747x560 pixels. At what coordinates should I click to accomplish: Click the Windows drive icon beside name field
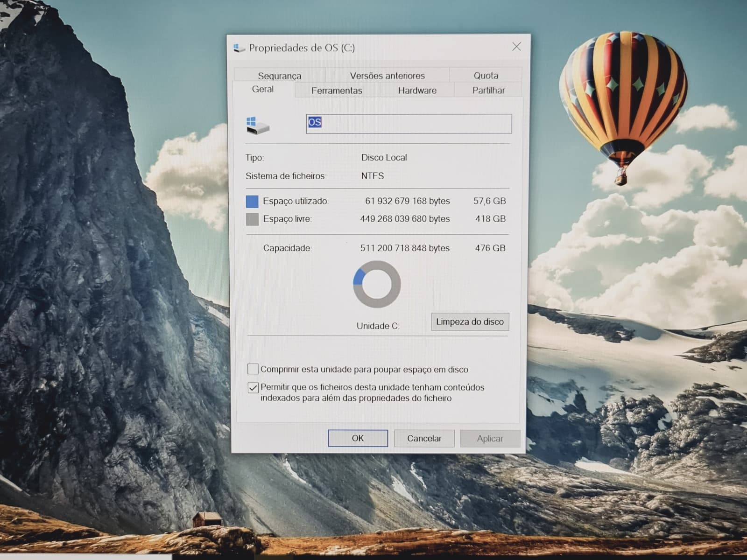coord(258,126)
